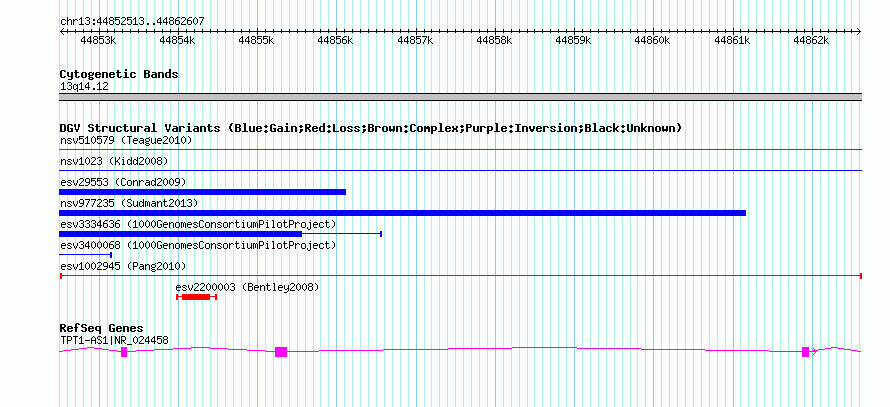Click the chr13:44852513..44862607 region label
The width and height of the screenshot is (890, 407).
(132, 21)
